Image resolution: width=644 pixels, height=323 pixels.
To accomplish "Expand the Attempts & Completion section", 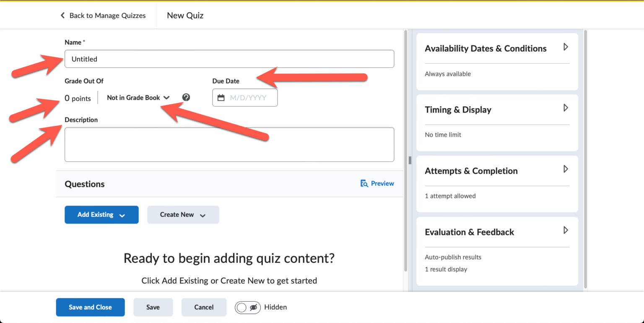I will (566, 169).
